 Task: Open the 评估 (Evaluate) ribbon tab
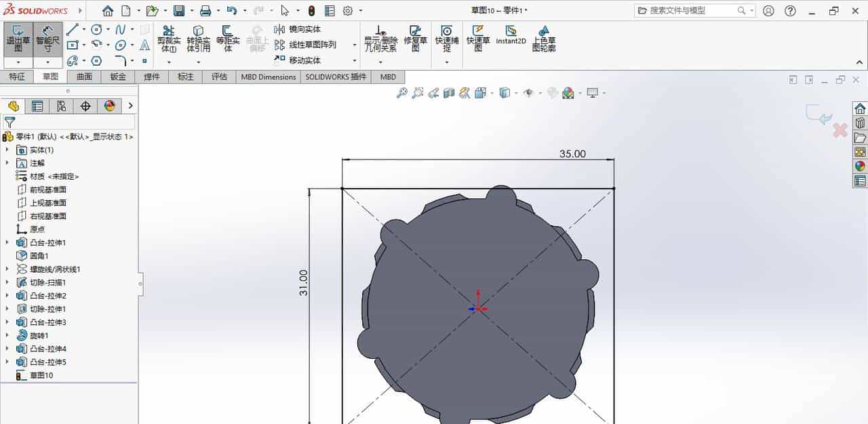click(218, 77)
